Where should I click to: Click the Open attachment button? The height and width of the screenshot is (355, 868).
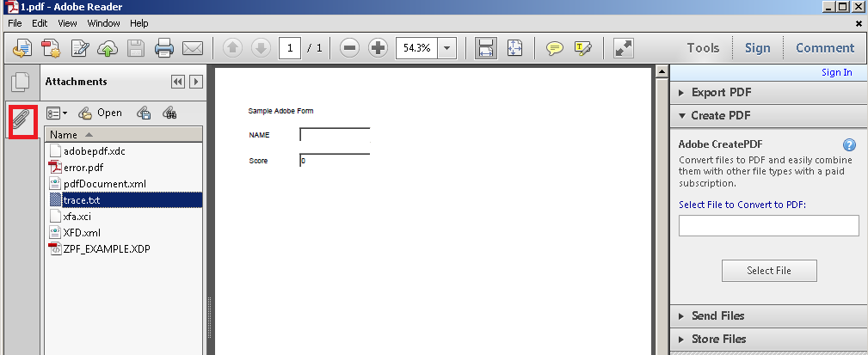[100, 113]
